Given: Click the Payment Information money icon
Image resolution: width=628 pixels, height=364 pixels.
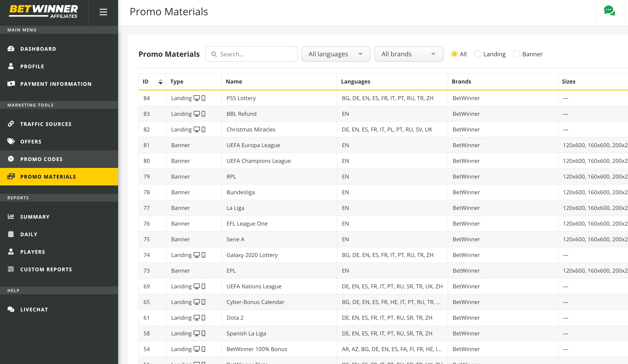Looking at the screenshot, I should pyautogui.click(x=11, y=84).
